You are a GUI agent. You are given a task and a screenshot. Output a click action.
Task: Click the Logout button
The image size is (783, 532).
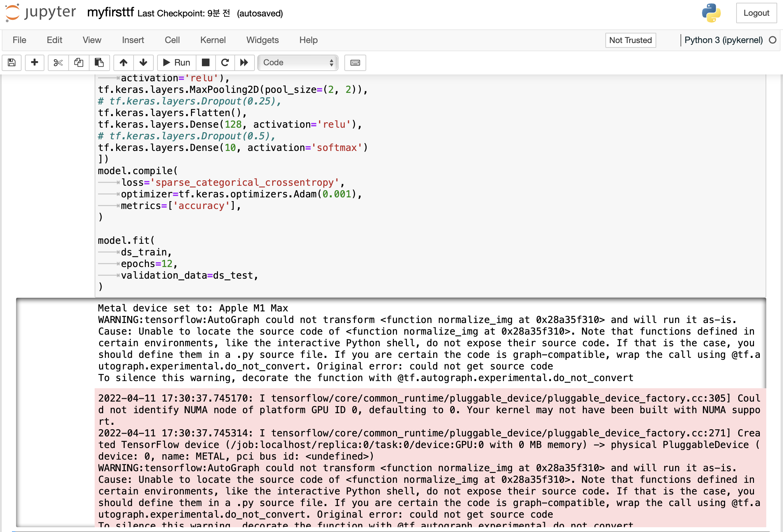[756, 13]
